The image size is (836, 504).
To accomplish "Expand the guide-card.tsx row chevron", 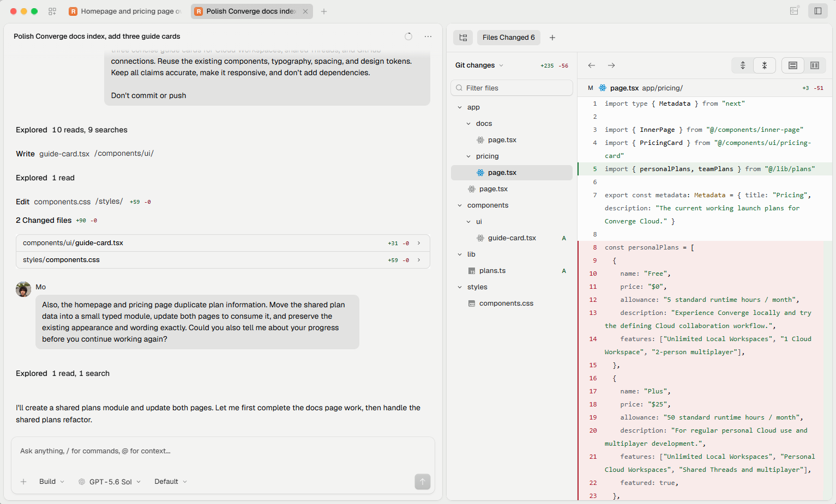I will 419,243.
